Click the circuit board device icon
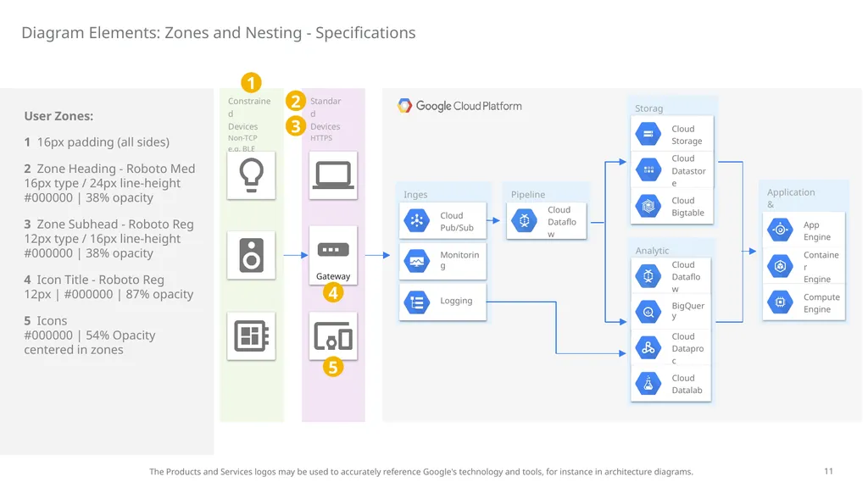The image size is (868, 488). click(251, 335)
